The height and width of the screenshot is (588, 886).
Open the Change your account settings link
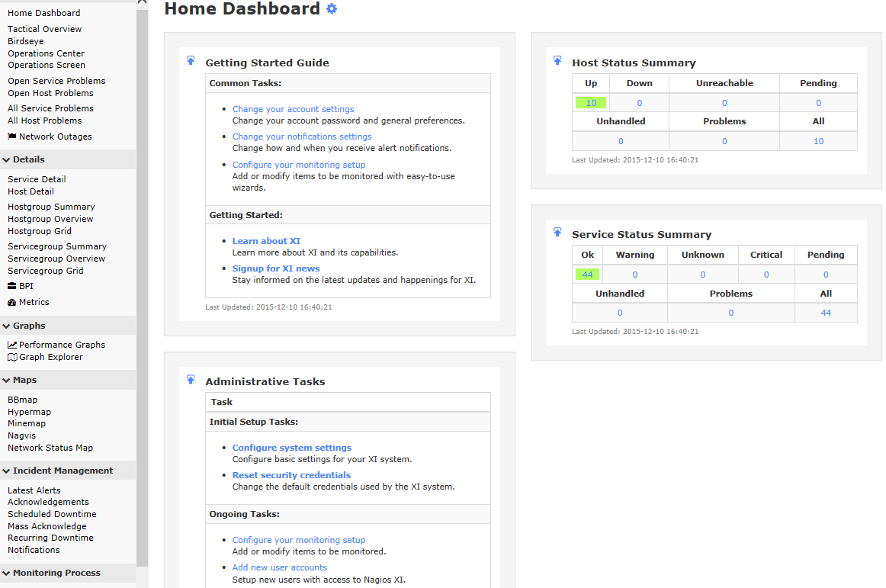[293, 109]
